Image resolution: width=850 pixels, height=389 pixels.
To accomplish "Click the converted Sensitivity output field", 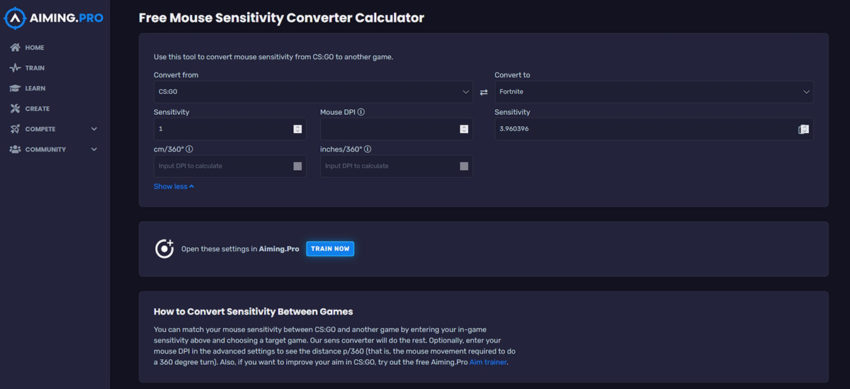I will pyautogui.click(x=653, y=129).
